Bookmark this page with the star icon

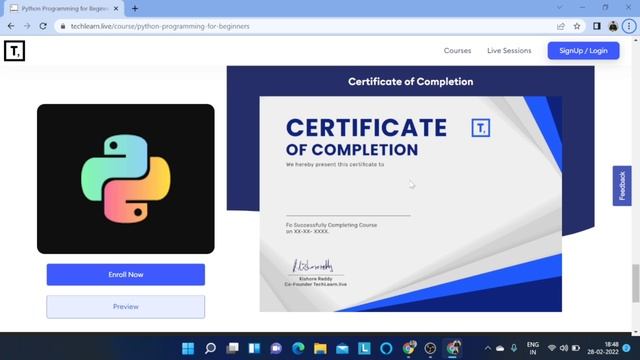click(577, 26)
